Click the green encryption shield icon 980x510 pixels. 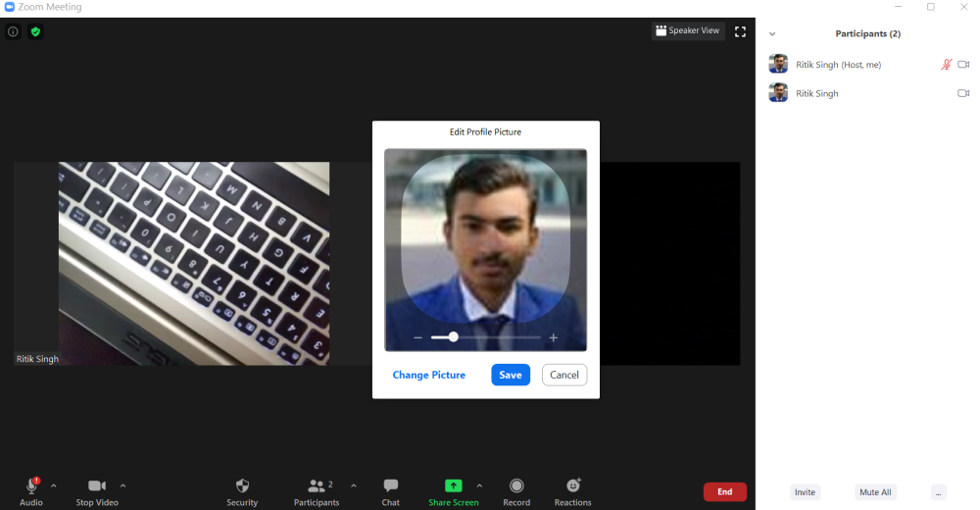(x=35, y=31)
